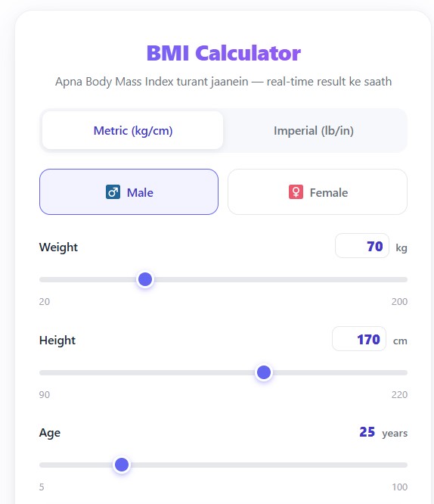Click the height value input showing 170
Screen dimensions: 434x504
pos(359,339)
